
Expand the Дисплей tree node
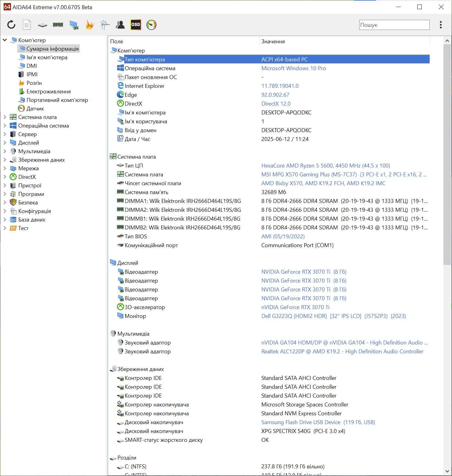(x=5, y=142)
